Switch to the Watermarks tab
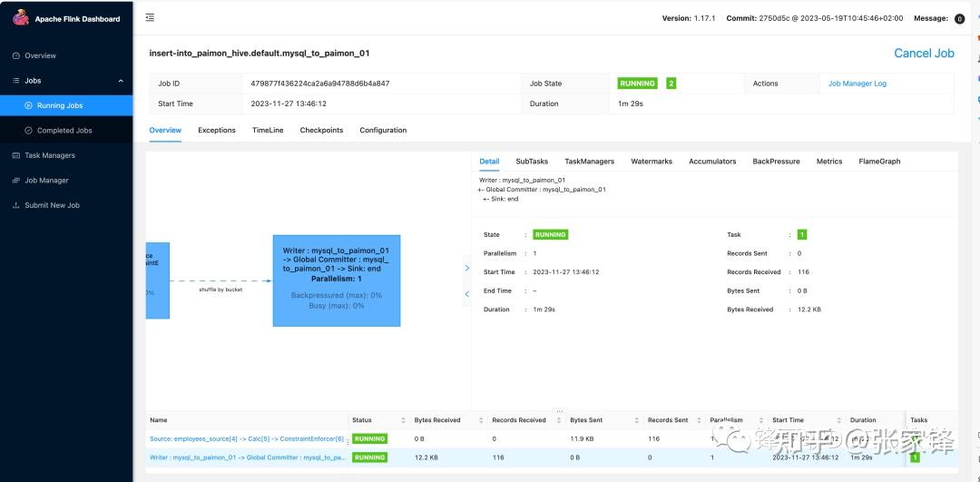 652,162
